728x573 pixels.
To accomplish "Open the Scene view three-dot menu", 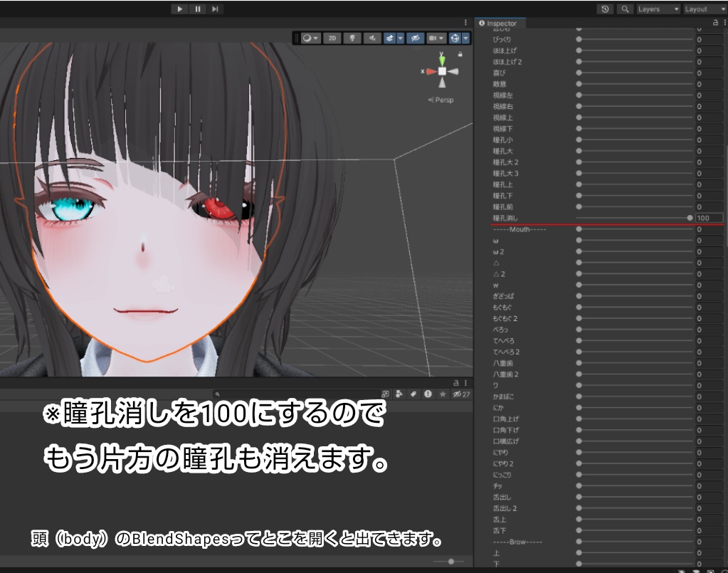I will pyautogui.click(x=465, y=22).
